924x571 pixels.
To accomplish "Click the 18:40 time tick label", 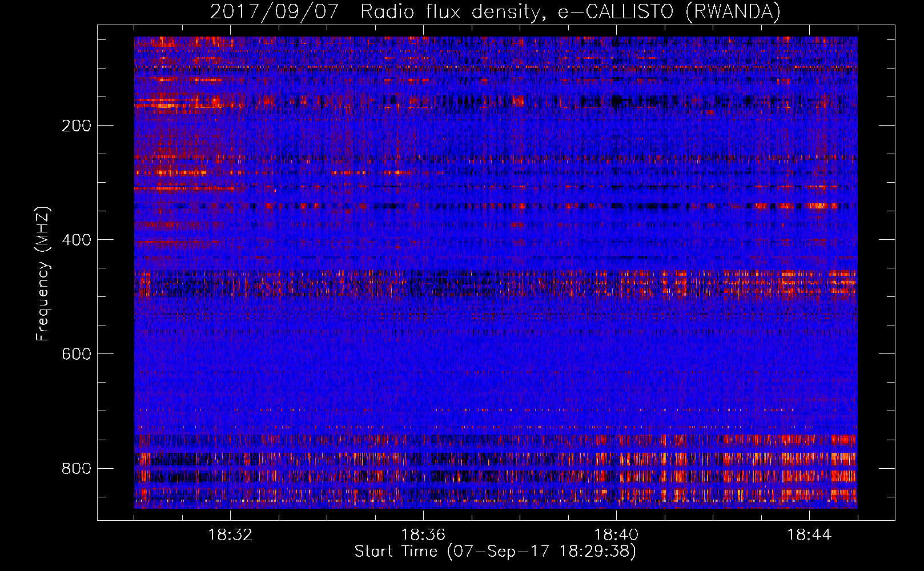I will pos(616,534).
